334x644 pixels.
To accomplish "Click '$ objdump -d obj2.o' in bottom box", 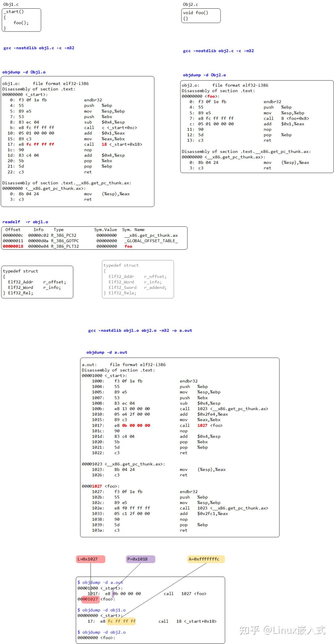I will 101,632.
